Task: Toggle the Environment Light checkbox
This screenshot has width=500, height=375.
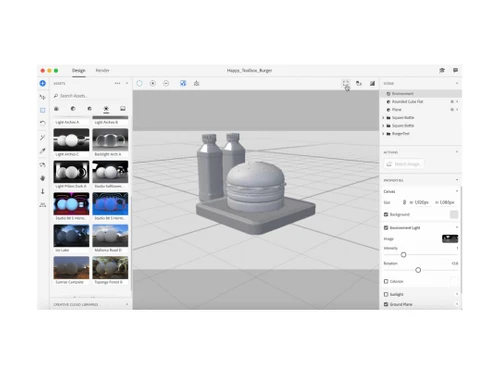Action: pyautogui.click(x=386, y=228)
